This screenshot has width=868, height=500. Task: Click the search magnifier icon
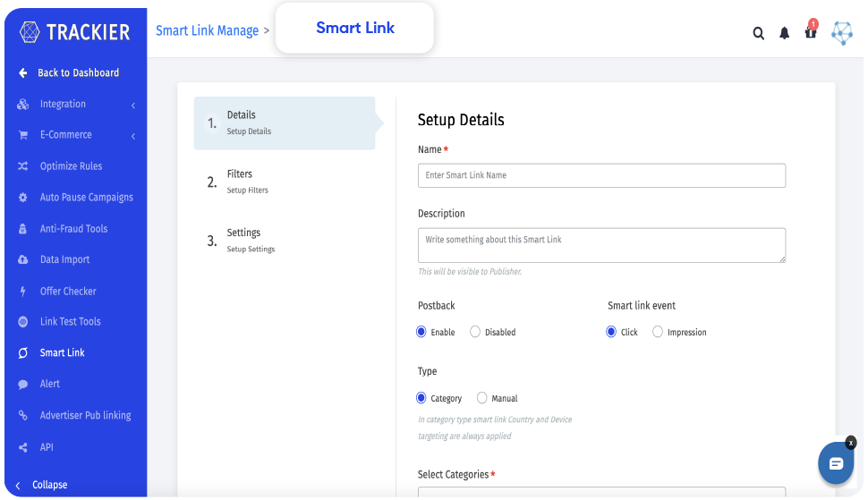point(758,33)
